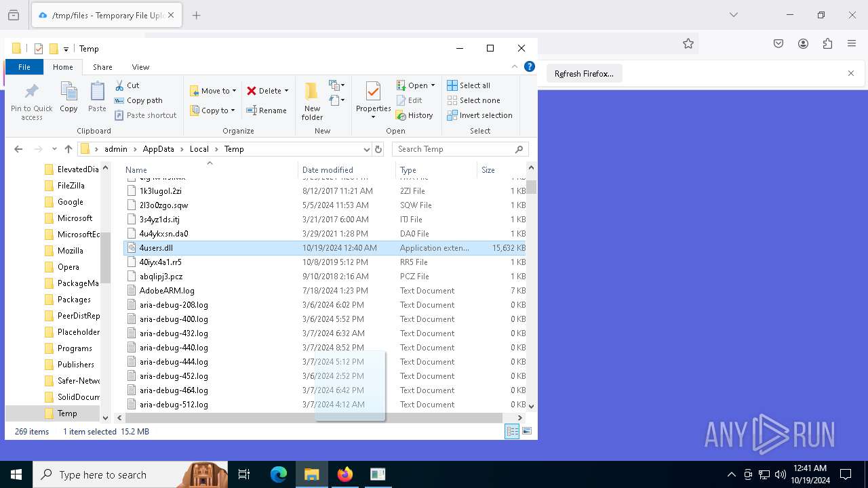
Task: Select Temp folder in navigation pane
Action: (66, 413)
